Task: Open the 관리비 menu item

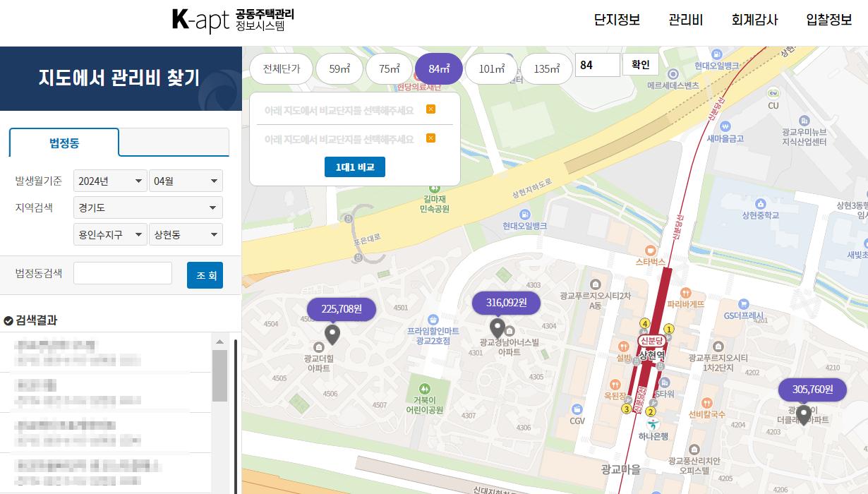Action: coord(685,20)
